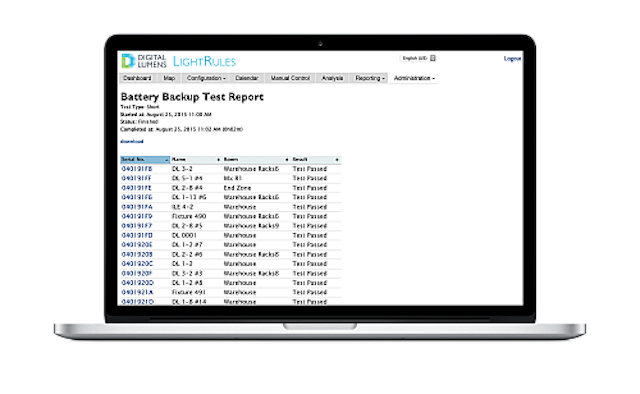The height and width of the screenshot is (394, 640).
Task: Switch to the Map tab
Action: tap(169, 78)
